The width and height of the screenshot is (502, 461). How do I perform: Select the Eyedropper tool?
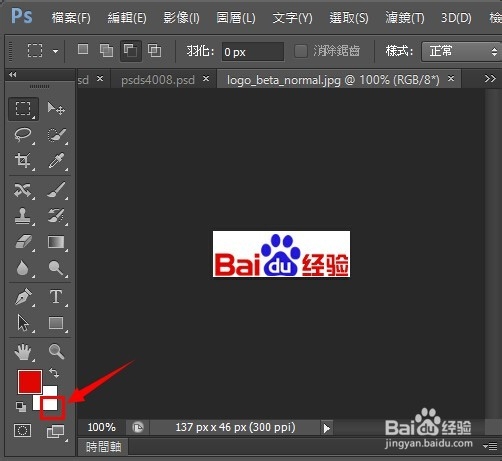point(56,161)
